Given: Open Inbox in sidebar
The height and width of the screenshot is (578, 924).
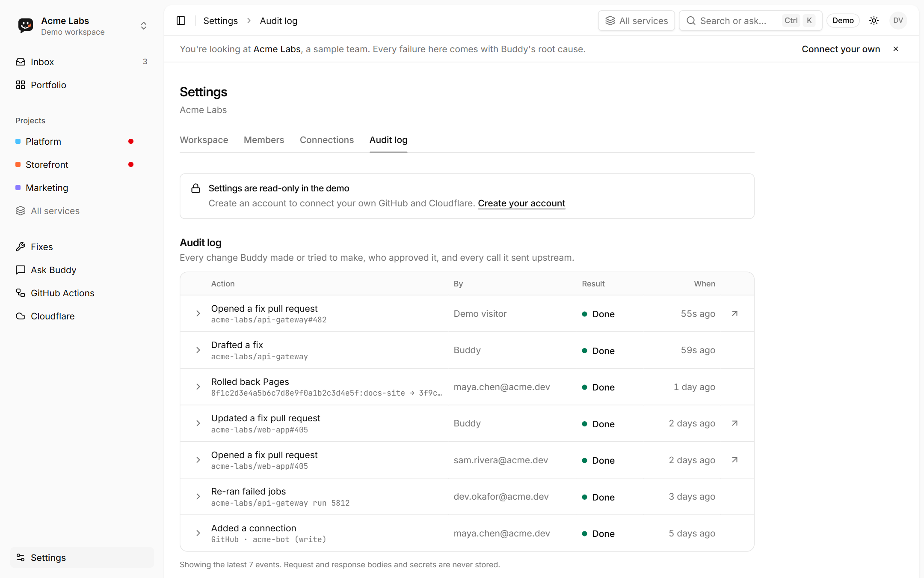Looking at the screenshot, I should click(82, 62).
